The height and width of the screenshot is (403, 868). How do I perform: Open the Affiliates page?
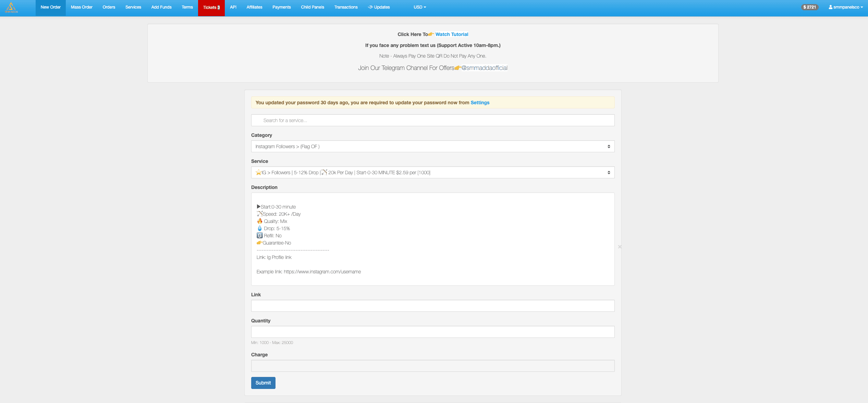pyautogui.click(x=254, y=7)
